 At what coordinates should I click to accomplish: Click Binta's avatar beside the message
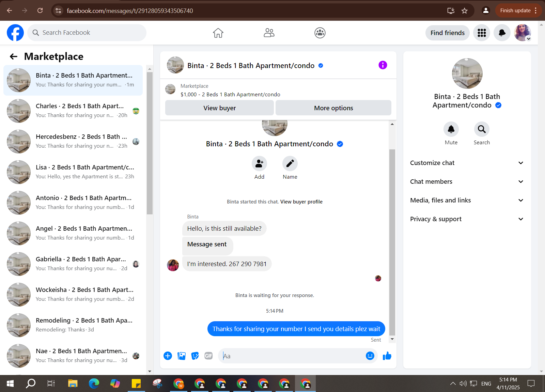[173, 265]
